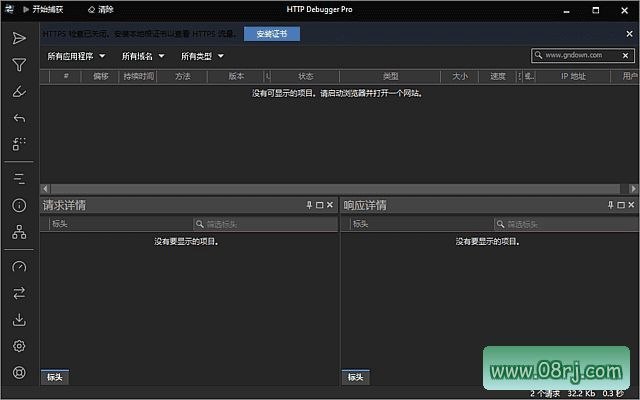Sort by 持续时间 column header
The width and height of the screenshot is (640, 400).
point(138,76)
